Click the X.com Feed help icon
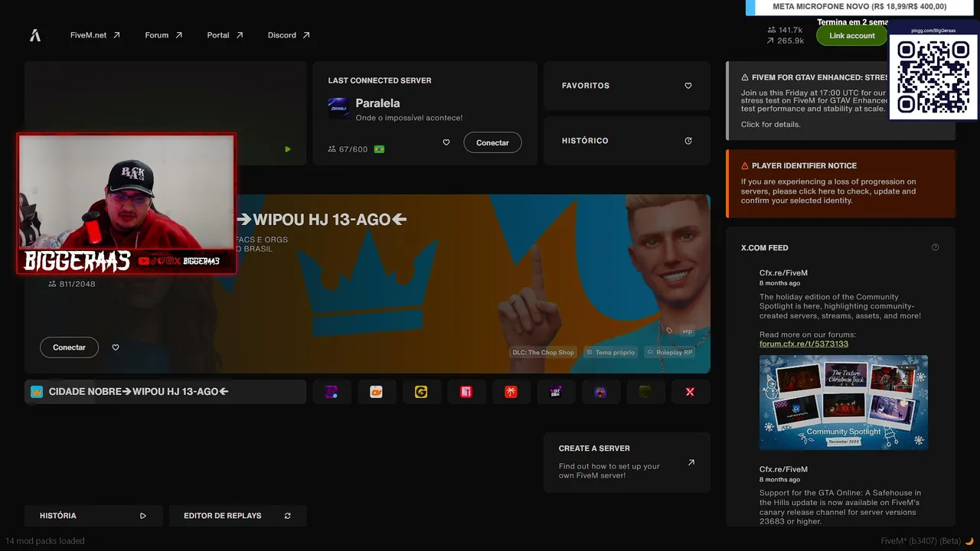The width and height of the screenshot is (980, 551). click(x=935, y=247)
